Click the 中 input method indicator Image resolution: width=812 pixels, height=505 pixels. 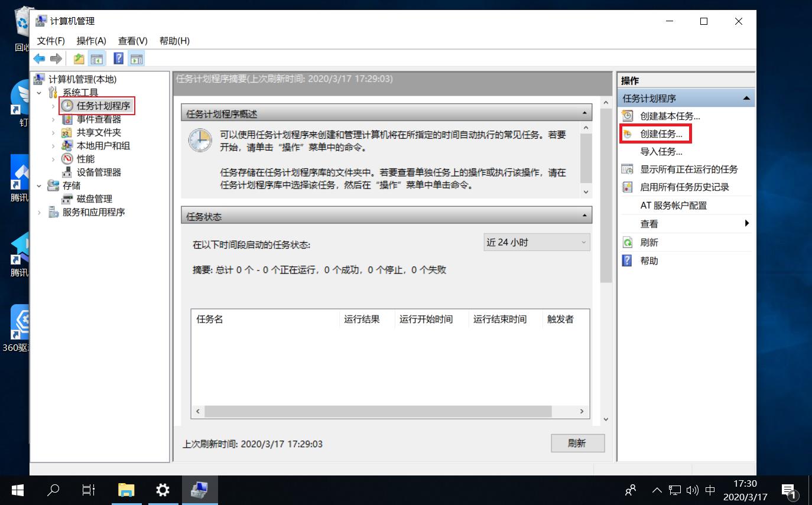710,490
